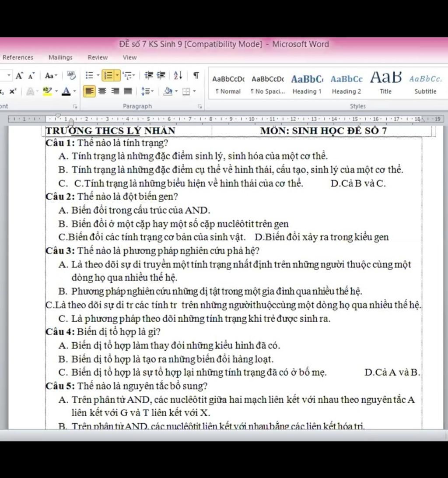Screen dimensions: 448x478
Task: Apply the Heading 1 style
Action: [x=307, y=84]
